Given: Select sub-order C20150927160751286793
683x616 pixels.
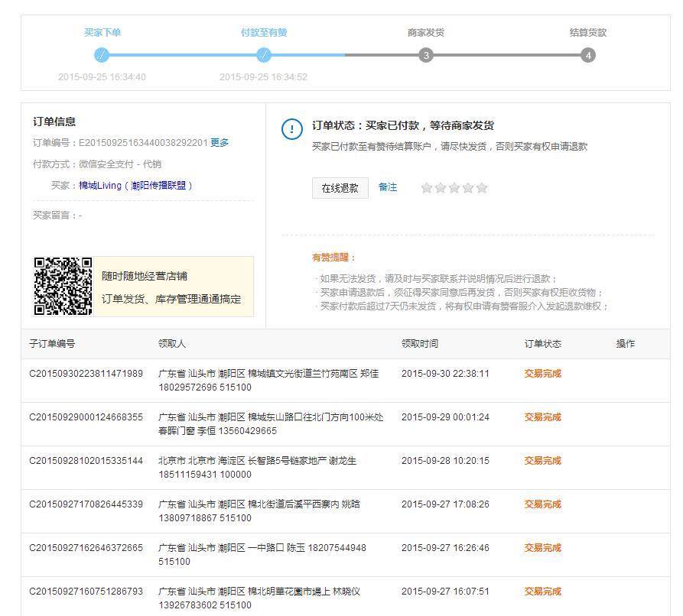Looking at the screenshot, I should pyautogui.click(x=86, y=592).
